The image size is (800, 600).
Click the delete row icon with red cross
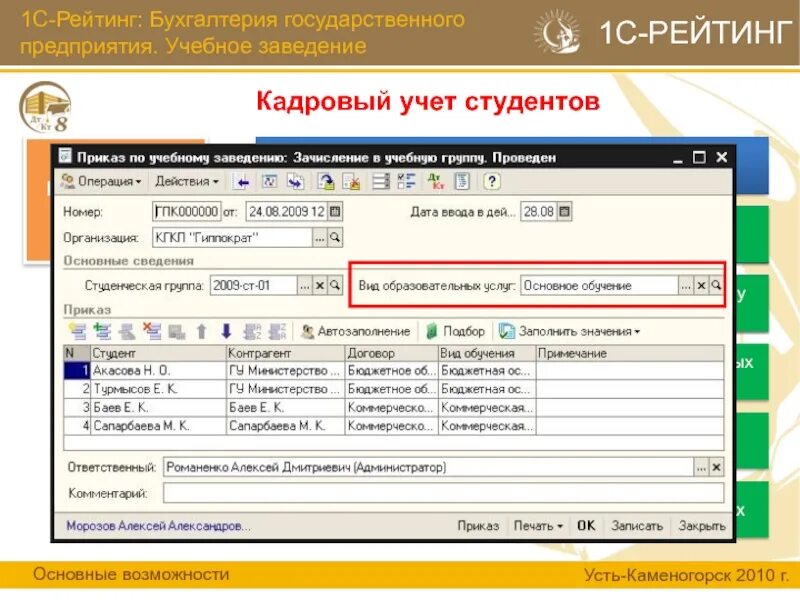coord(152,332)
